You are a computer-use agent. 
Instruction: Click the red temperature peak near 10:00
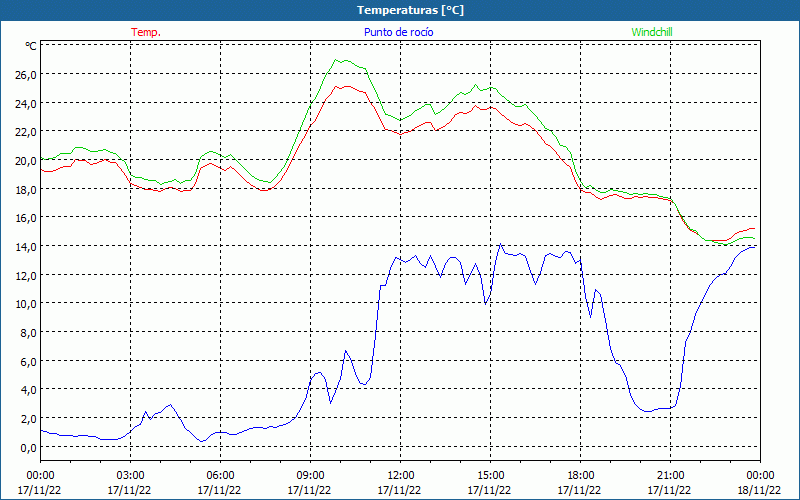point(336,86)
